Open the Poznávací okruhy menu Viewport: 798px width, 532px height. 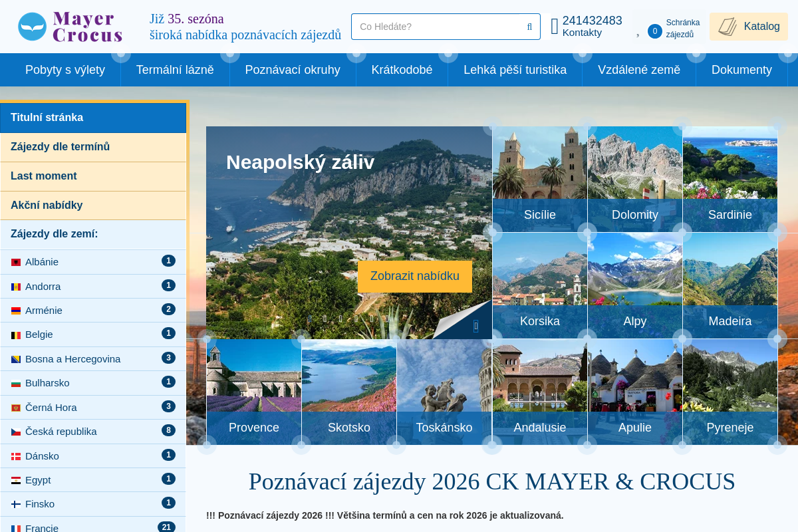pos(293,70)
